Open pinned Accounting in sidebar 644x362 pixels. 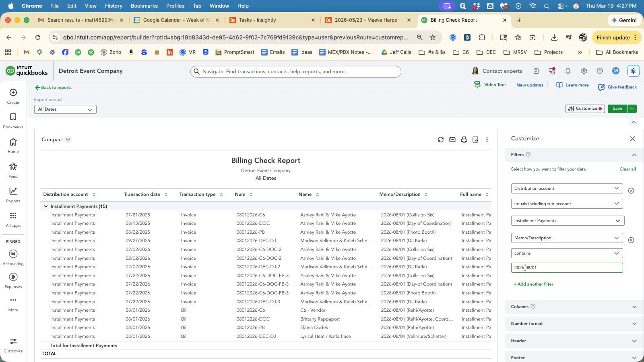pyautogui.click(x=13, y=258)
